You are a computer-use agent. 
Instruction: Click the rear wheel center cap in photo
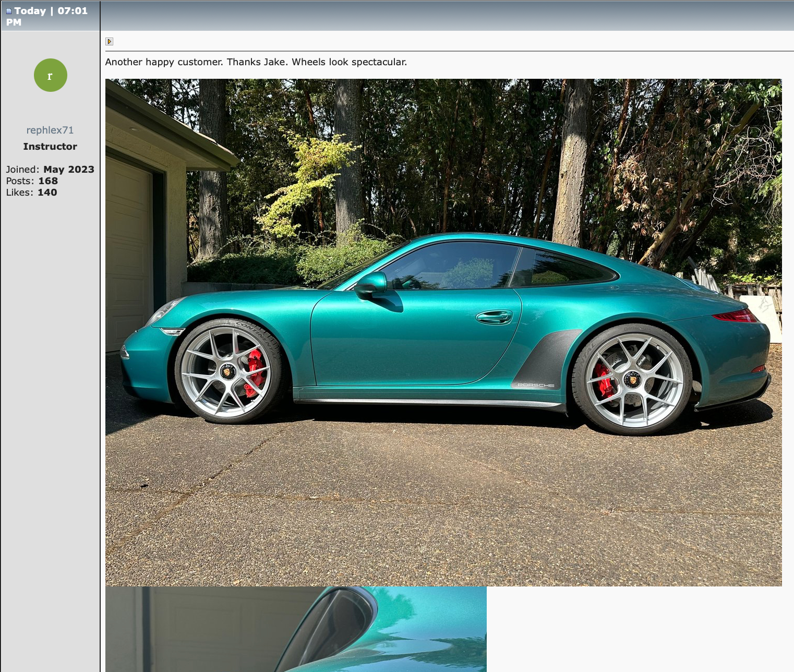633,379
